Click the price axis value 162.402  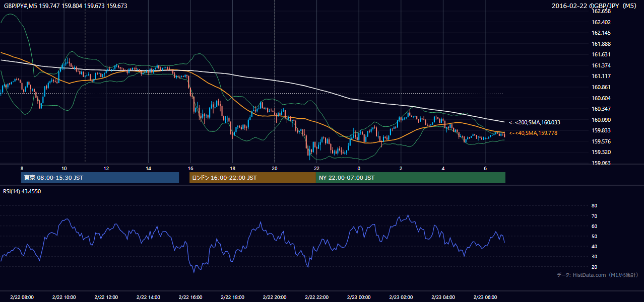tap(601, 22)
